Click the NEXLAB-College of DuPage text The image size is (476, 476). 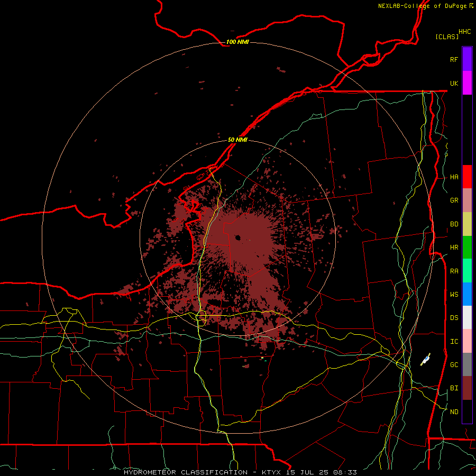tap(422, 6)
